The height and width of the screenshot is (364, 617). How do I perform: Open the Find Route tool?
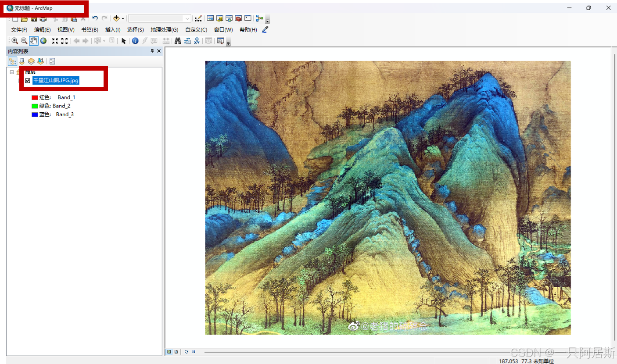tap(187, 41)
